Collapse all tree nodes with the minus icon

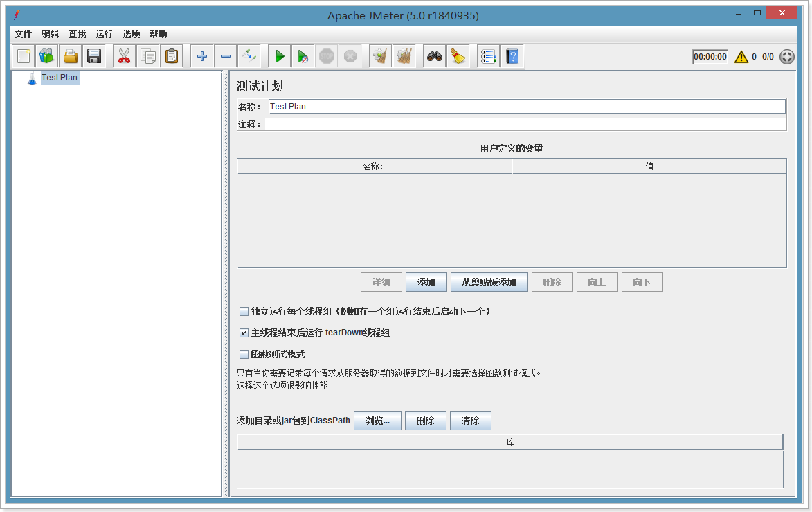pos(225,55)
